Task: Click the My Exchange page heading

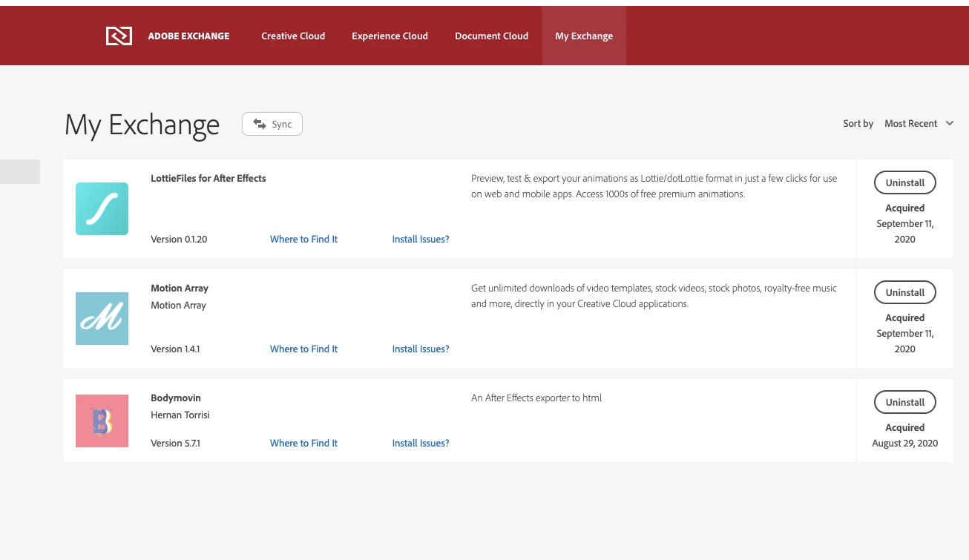Action: pos(142,125)
